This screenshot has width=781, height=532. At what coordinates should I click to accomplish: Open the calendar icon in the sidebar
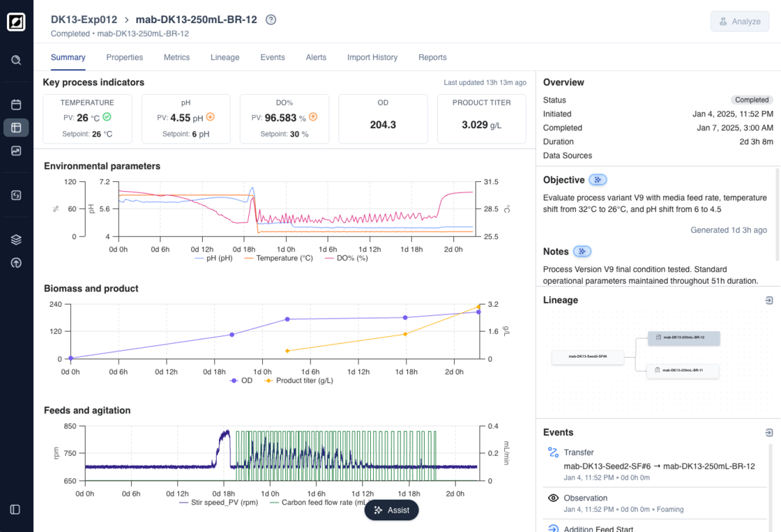[16, 105]
